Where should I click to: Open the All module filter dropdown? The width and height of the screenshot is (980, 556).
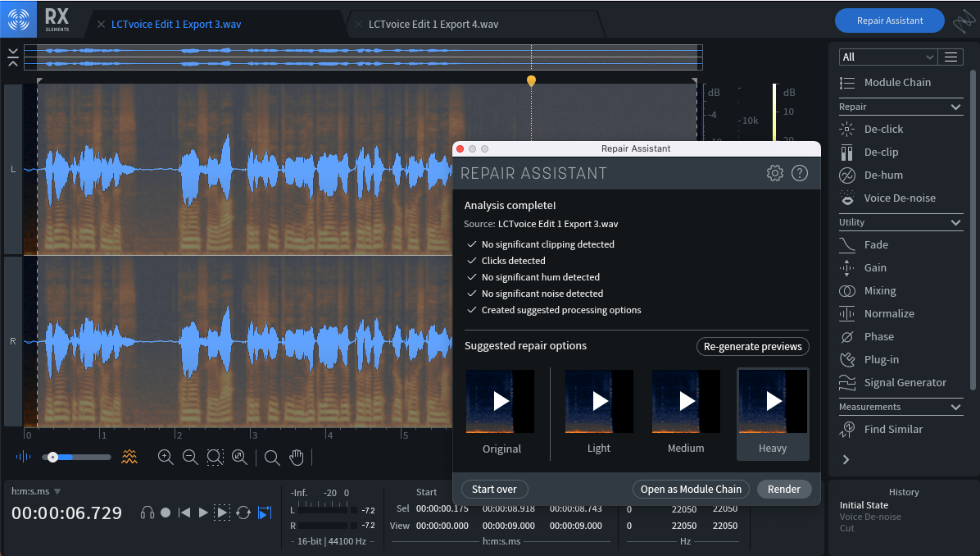(887, 57)
